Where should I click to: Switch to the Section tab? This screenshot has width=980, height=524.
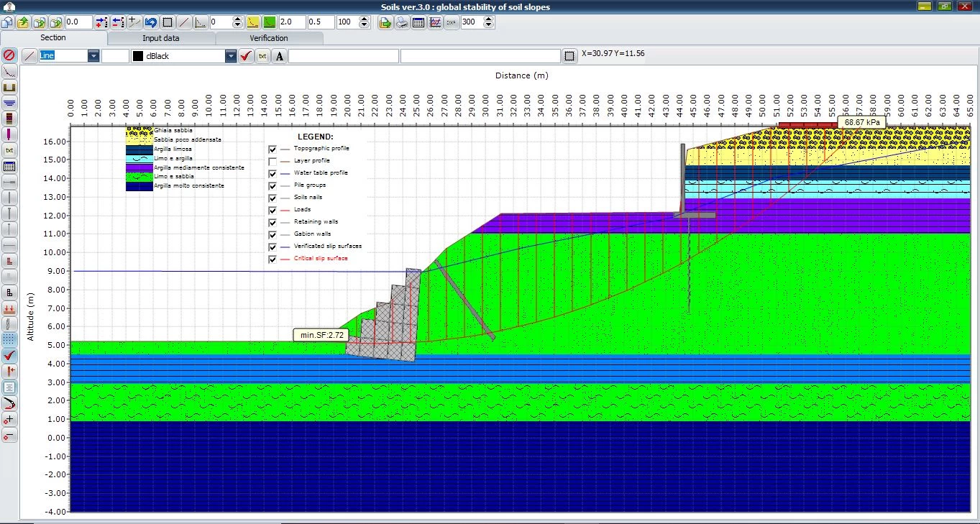(53, 37)
